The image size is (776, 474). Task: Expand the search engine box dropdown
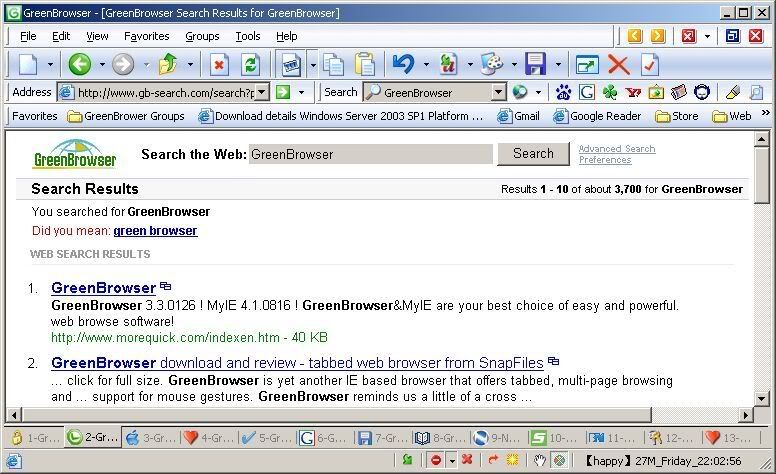[x=498, y=92]
